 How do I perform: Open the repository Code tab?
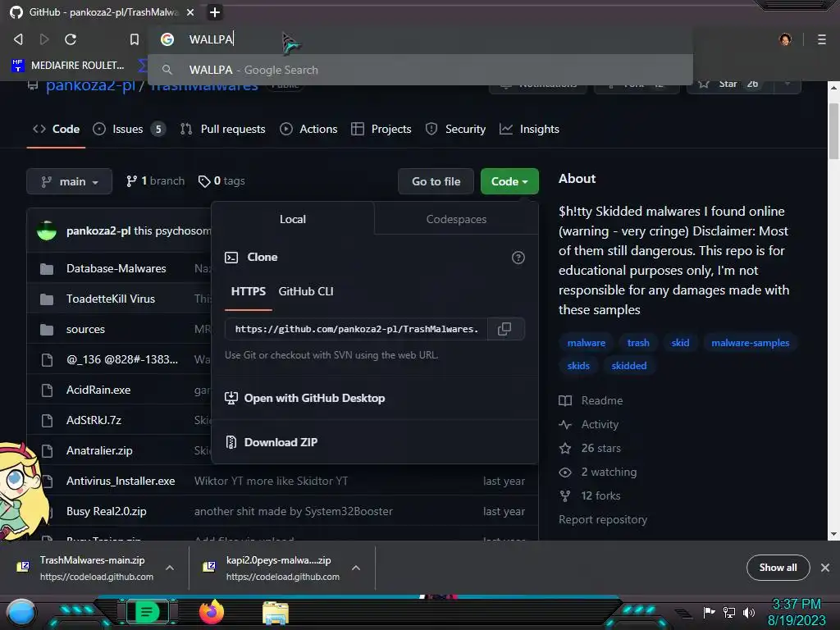click(57, 129)
